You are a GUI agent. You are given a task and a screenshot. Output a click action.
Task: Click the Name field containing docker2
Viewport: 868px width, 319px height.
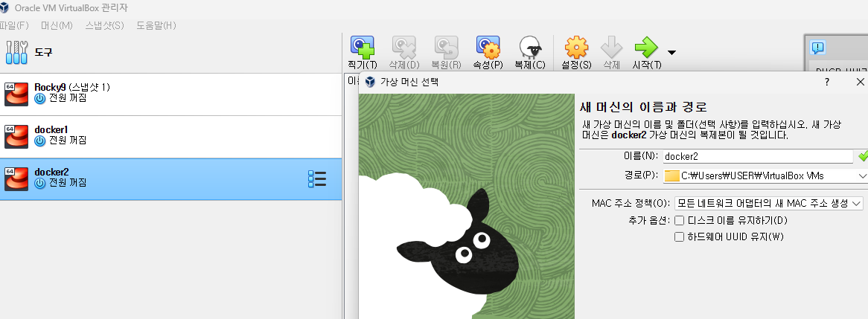click(758, 156)
